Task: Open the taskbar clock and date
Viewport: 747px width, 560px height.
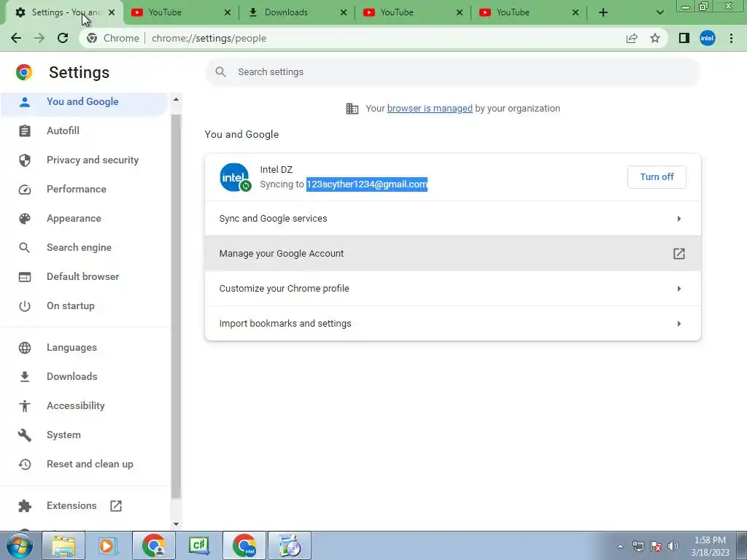Action: (x=710, y=546)
